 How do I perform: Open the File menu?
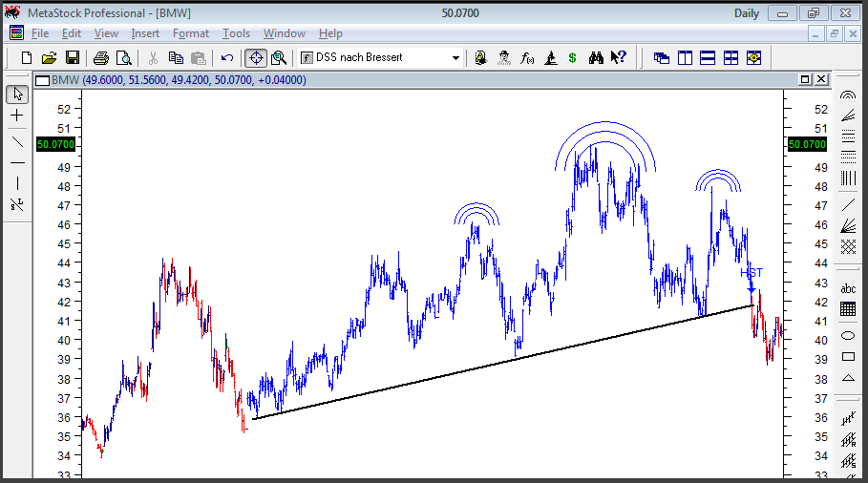tap(40, 33)
